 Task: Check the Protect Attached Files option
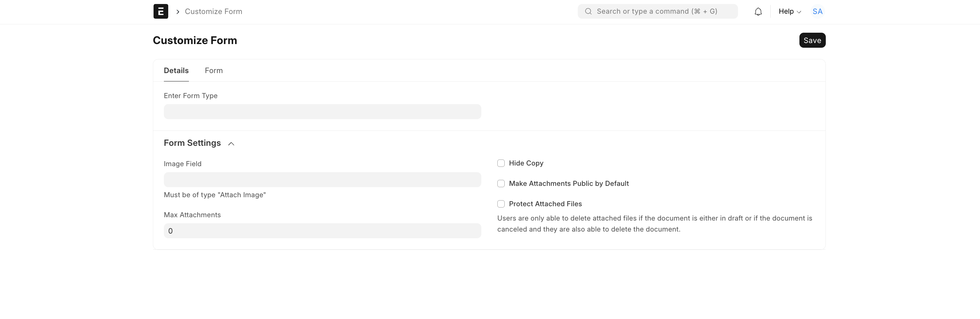pyautogui.click(x=501, y=204)
